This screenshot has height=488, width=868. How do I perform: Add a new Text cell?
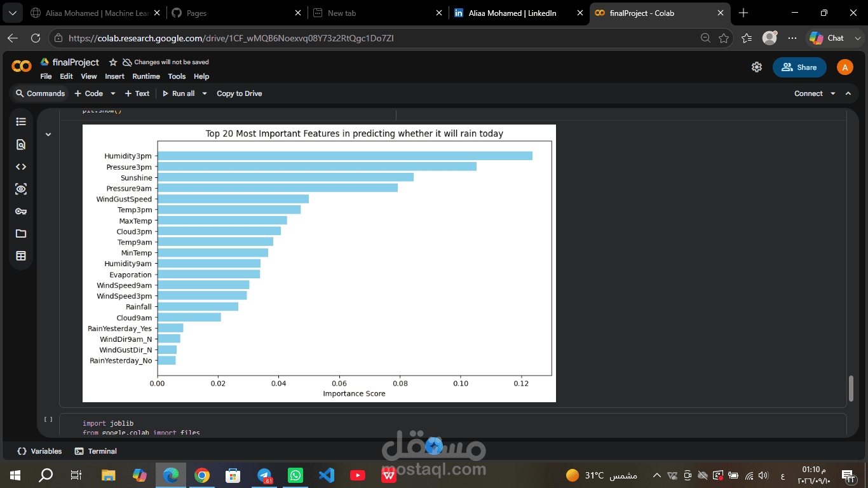[137, 93]
